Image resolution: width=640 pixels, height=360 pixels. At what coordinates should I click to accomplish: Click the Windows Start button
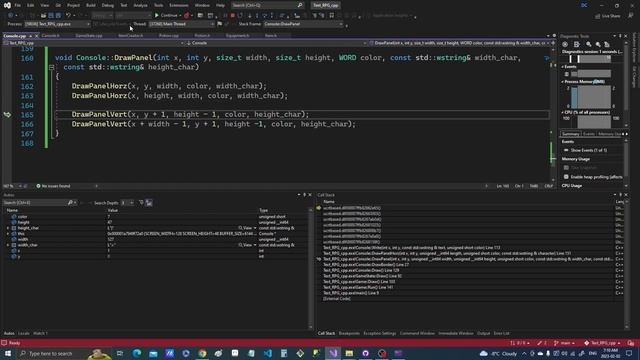(x=7, y=353)
